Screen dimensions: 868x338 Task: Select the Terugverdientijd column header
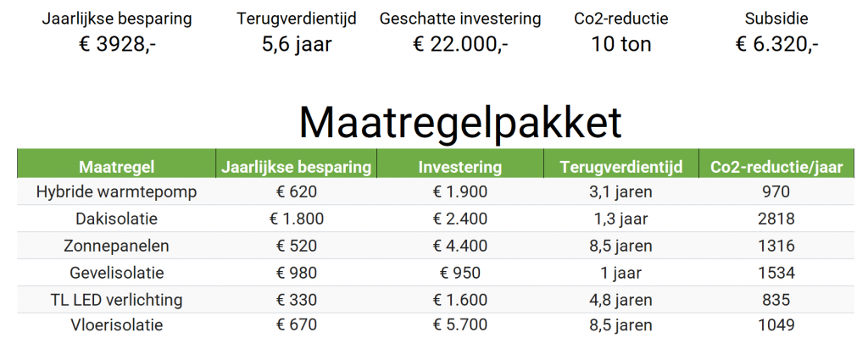pyautogui.click(x=621, y=167)
